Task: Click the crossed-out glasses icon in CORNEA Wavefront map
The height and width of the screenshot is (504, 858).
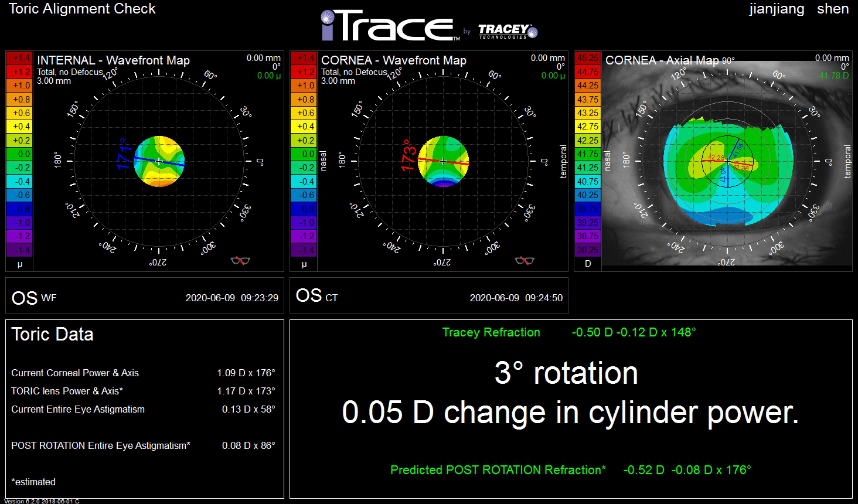Action: click(x=525, y=260)
